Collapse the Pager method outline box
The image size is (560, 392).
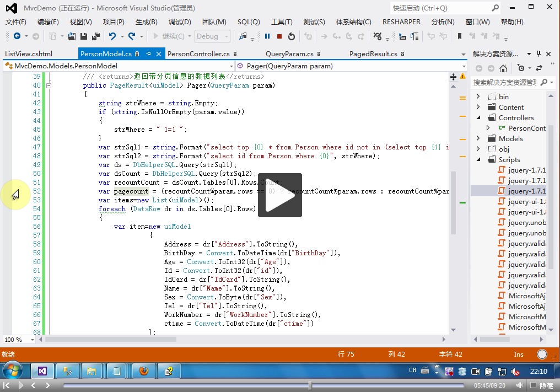(49, 85)
